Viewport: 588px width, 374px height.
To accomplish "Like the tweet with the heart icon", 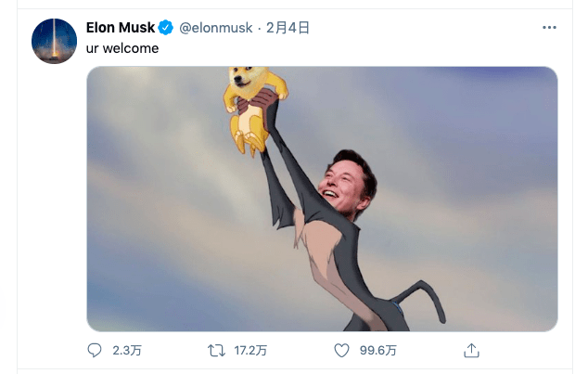I will tap(341, 351).
